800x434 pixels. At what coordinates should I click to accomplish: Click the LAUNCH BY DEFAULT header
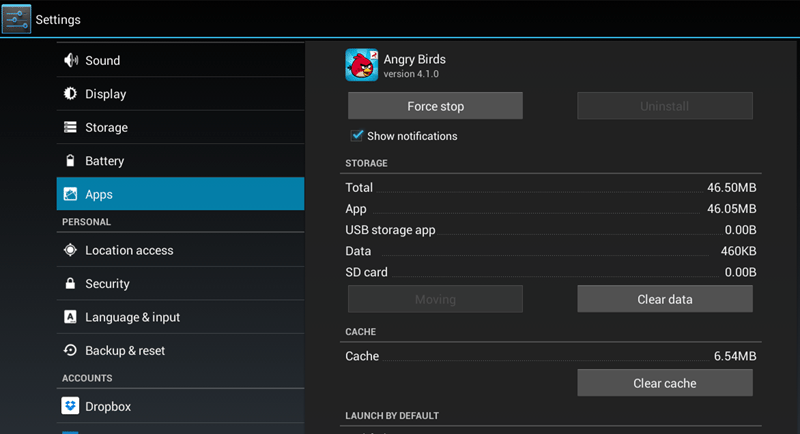(392, 416)
